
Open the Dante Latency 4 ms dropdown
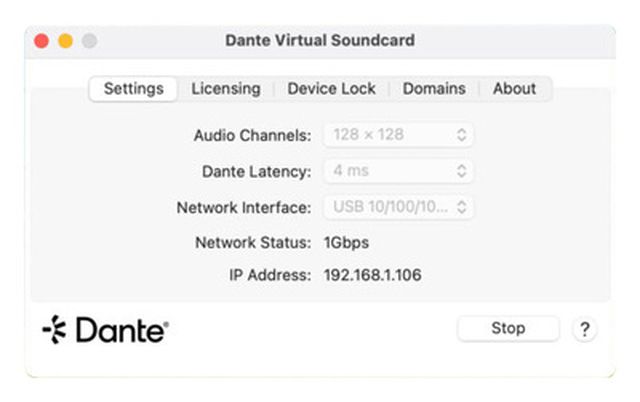click(398, 171)
